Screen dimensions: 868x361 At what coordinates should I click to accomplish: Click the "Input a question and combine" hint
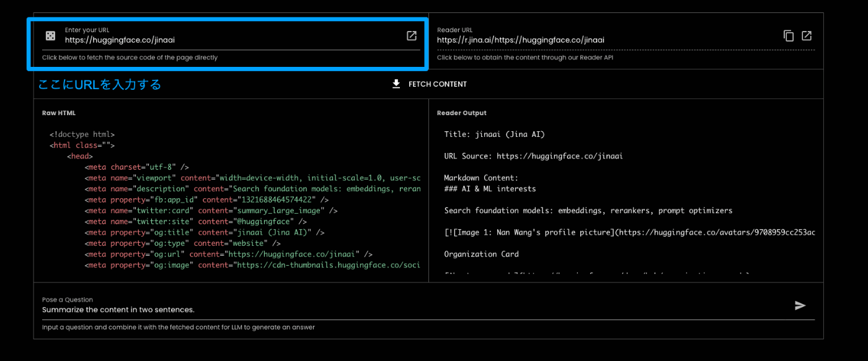click(179, 327)
